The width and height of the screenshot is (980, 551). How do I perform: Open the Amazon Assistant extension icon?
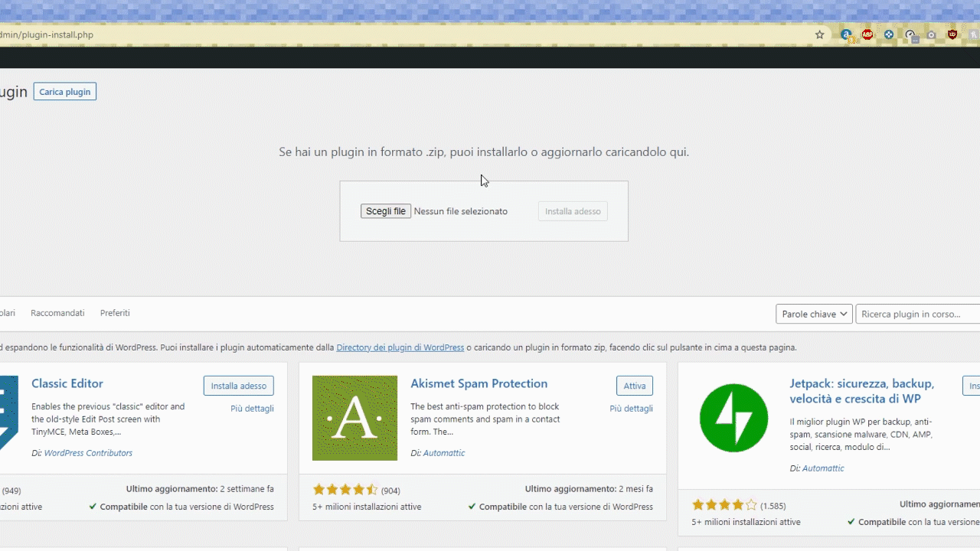(846, 34)
